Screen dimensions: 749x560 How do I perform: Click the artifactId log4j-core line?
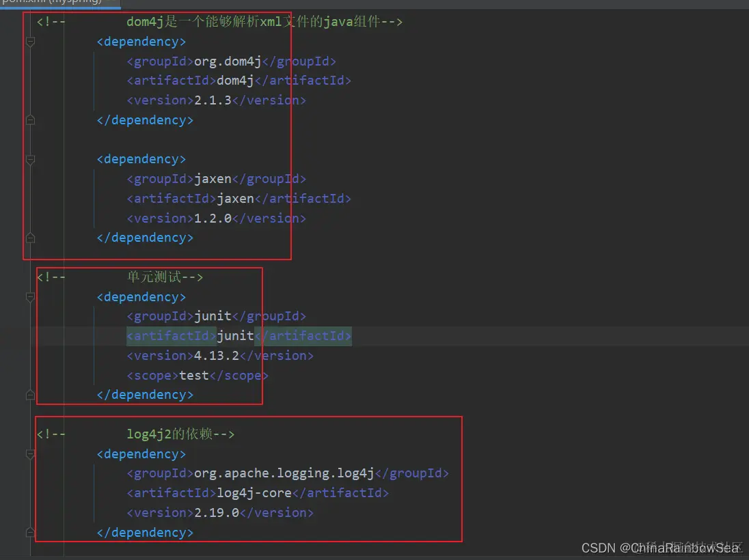[258, 493]
